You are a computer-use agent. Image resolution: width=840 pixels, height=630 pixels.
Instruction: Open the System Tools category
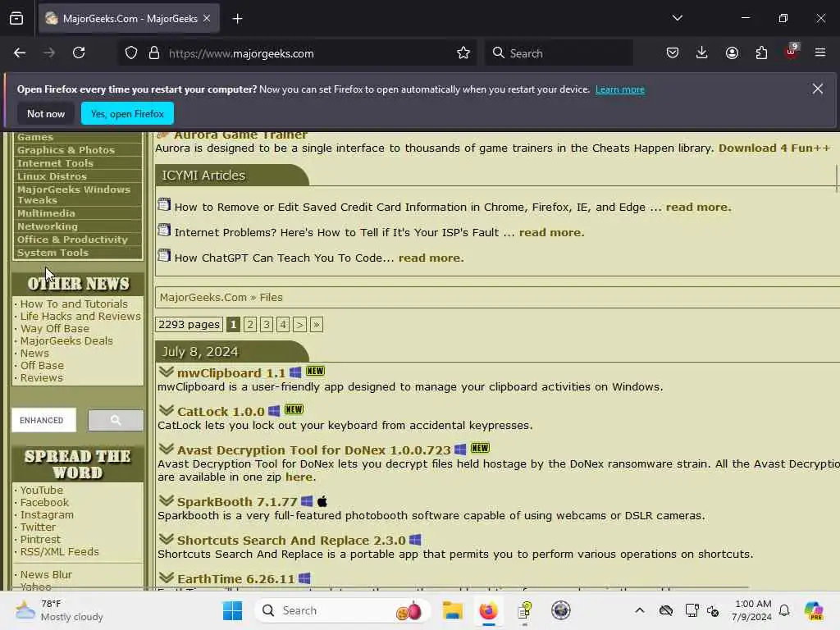pyautogui.click(x=52, y=253)
